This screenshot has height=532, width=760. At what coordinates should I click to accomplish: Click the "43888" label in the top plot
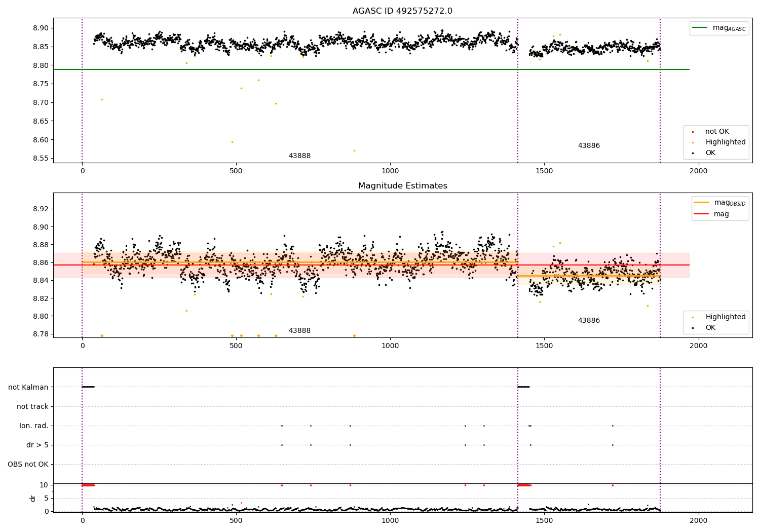299,156
